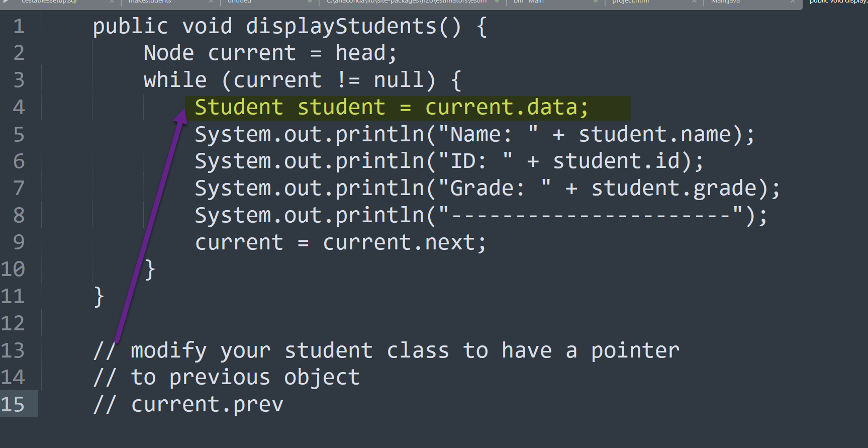The width and height of the screenshot is (868, 448).
Task: Open the makestudents tab
Action: click(150, 2)
